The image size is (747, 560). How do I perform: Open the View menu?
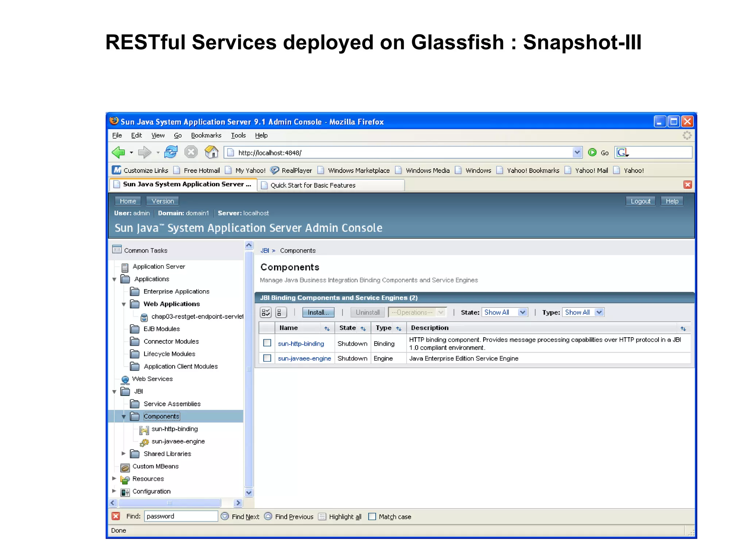click(158, 135)
